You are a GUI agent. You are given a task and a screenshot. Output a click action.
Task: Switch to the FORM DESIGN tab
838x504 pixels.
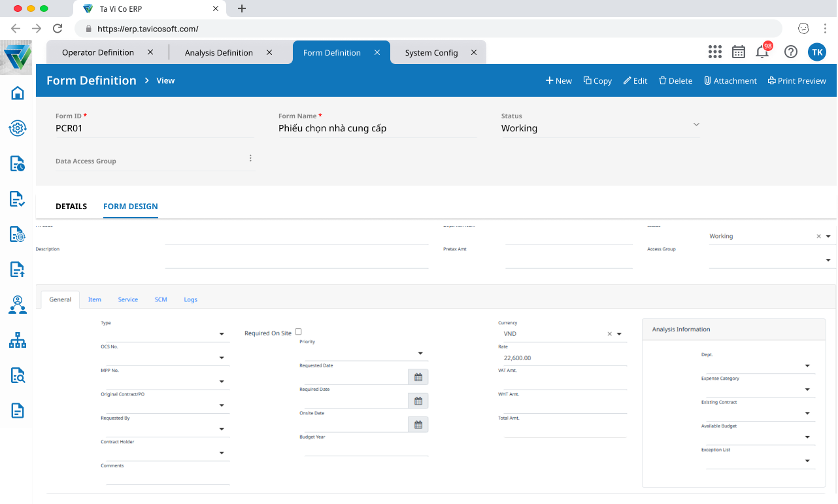coord(131,207)
